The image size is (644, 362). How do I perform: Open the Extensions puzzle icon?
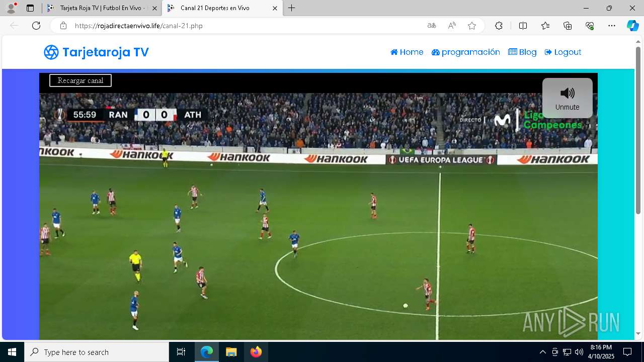(499, 26)
